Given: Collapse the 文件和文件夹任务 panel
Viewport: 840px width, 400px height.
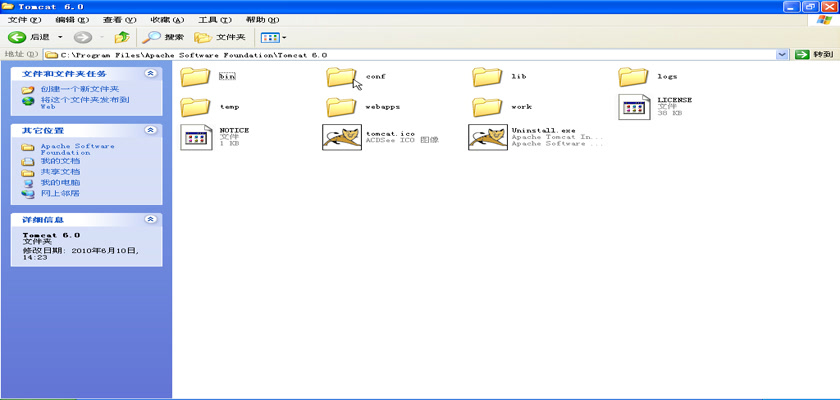Looking at the screenshot, I should pyautogui.click(x=151, y=73).
